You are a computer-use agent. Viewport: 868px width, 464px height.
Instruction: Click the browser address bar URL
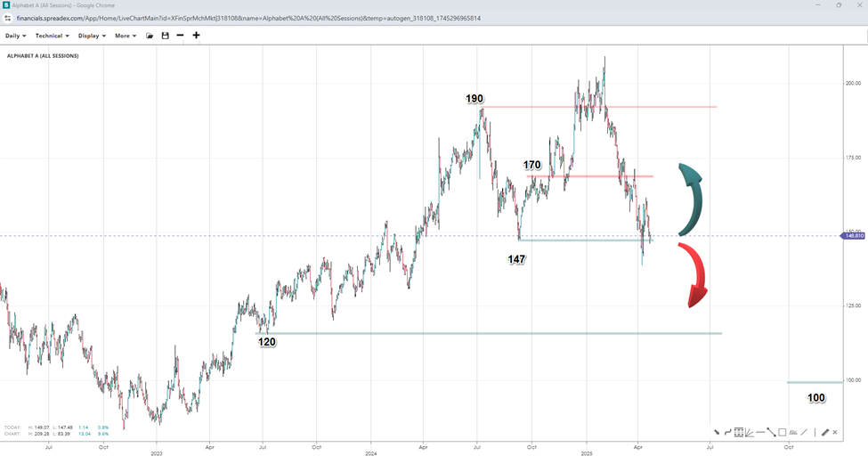(x=249, y=18)
